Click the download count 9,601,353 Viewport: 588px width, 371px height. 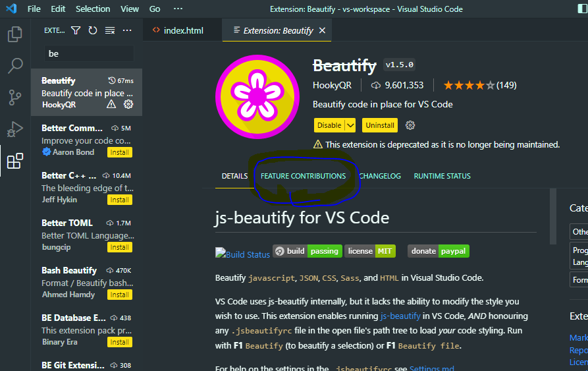click(397, 85)
